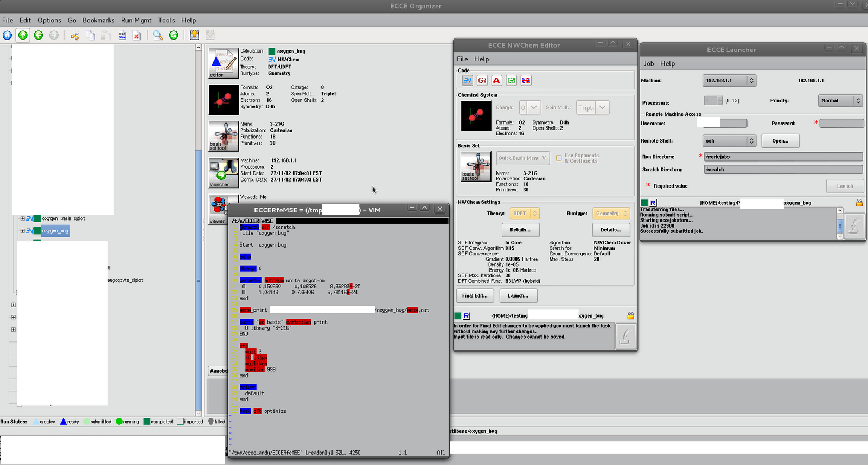
Task: Select the red 'A' Amica code icon
Action: pos(496,80)
